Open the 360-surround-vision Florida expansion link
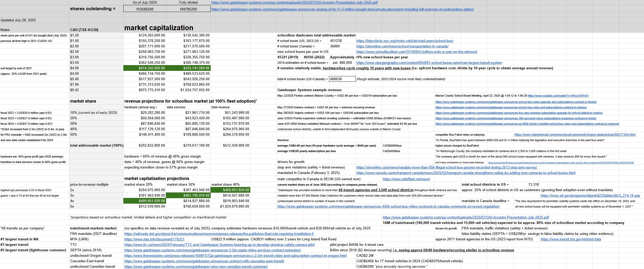 click(516, 118)
